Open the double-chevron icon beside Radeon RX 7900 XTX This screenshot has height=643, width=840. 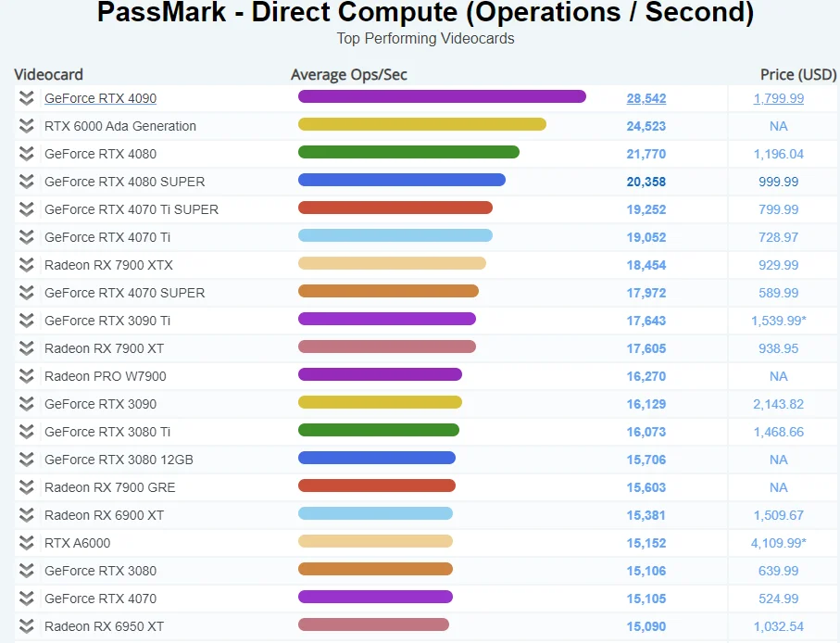26,265
